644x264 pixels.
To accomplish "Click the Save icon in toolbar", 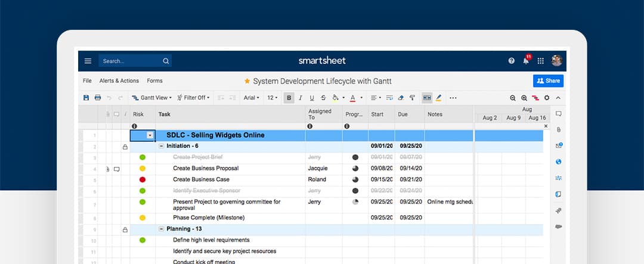I will (x=86, y=98).
